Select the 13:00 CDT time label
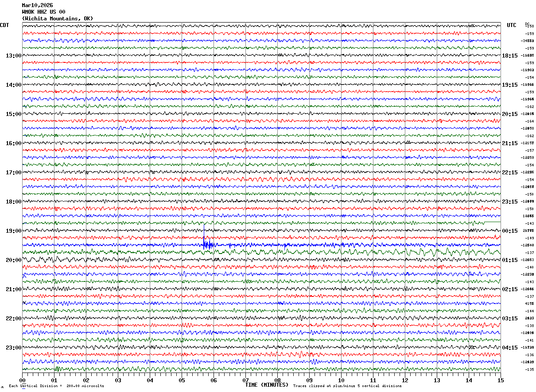The image size is (536, 392). 13,56
